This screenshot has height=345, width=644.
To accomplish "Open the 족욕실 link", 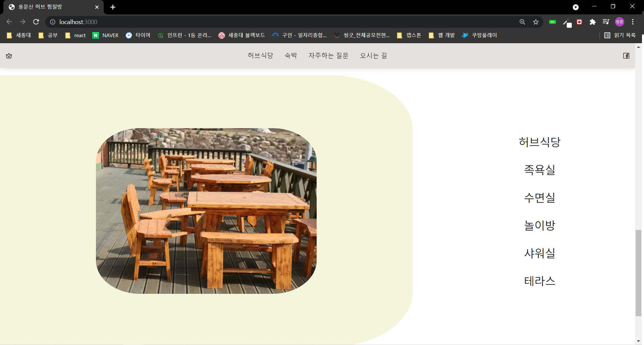I will click(539, 170).
